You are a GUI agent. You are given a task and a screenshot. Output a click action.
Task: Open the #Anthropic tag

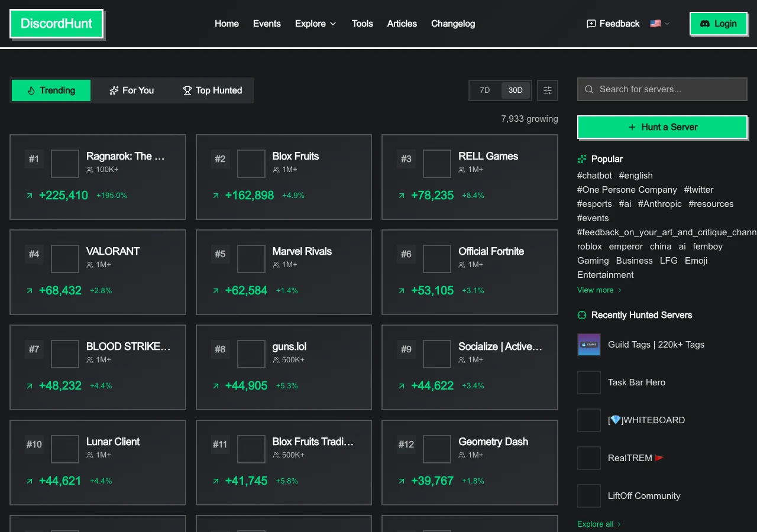pyautogui.click(x=660, y=204)
